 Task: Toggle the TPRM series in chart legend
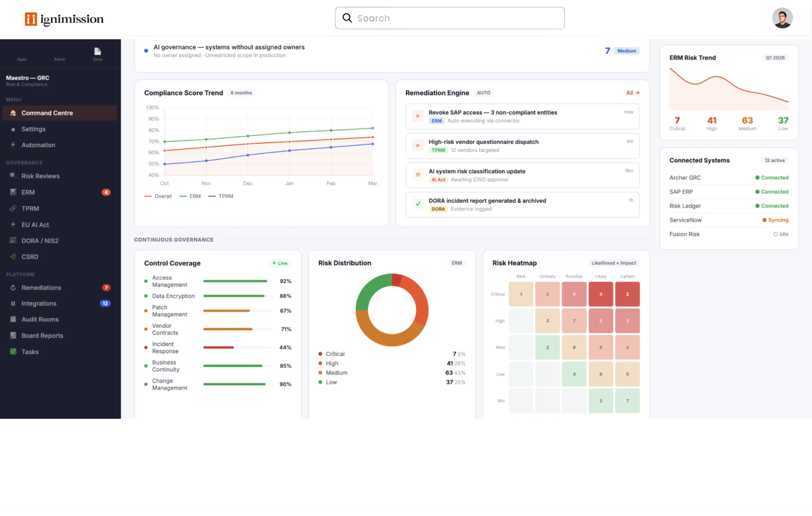[221, 196]
